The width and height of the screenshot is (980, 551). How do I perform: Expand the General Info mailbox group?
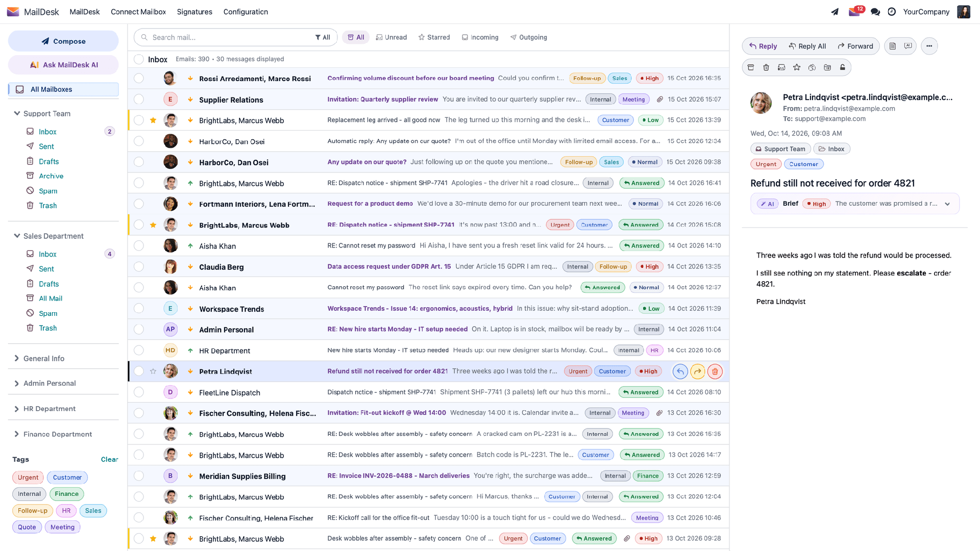17,358
